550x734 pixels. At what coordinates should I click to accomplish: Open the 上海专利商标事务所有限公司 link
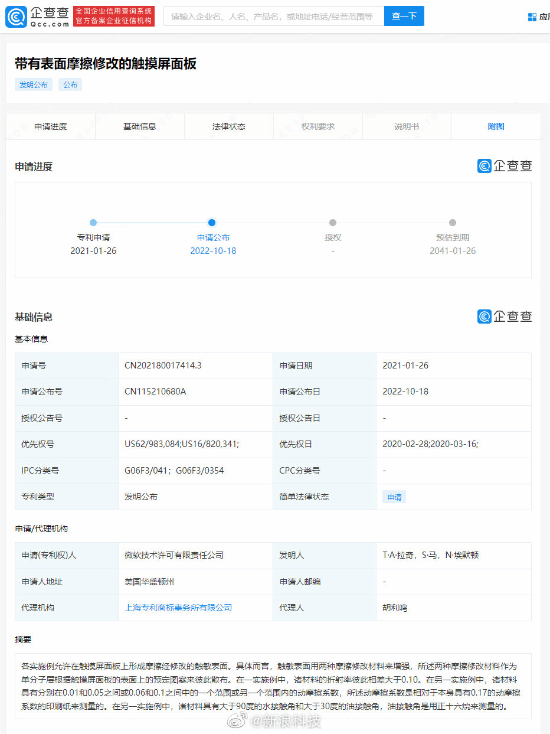[x=178, y=608]
